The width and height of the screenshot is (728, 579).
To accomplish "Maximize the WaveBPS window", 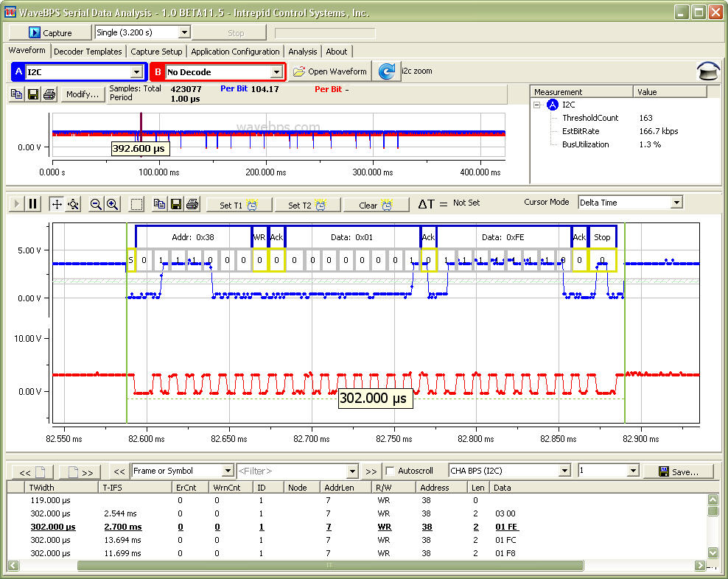I will tap(699, 12).
